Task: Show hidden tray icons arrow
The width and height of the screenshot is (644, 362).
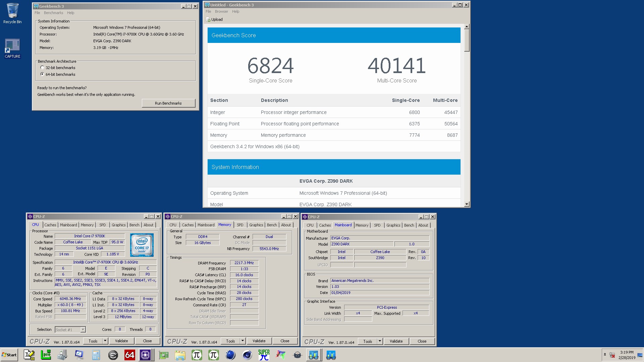Action: pyautogui.click(x=605, y=355)
